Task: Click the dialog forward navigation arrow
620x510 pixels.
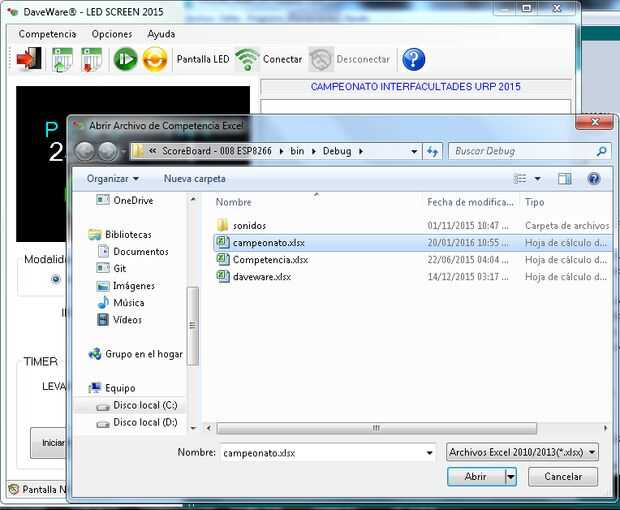Action: (x=108, y=151)
